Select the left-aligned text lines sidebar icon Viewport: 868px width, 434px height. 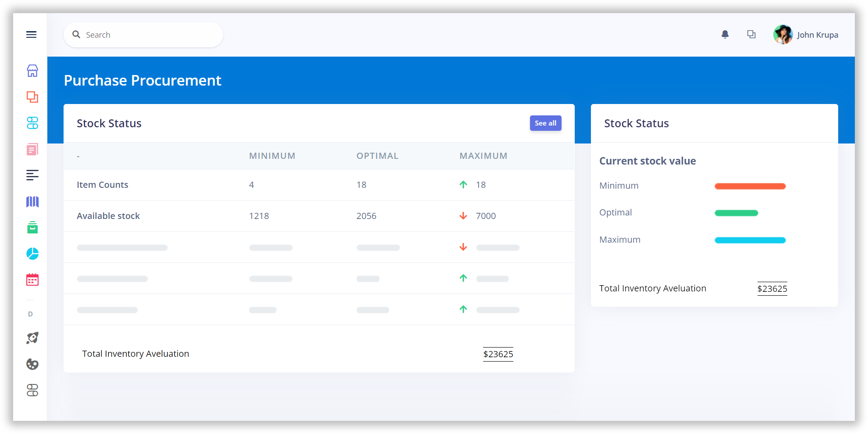(32, 176)
